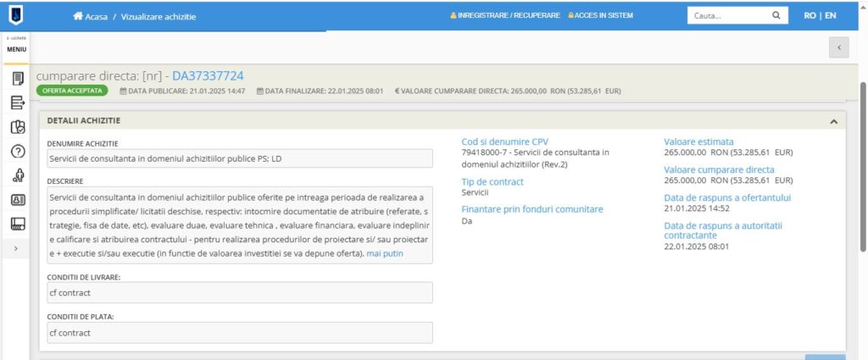Collapse the Detalii Achizitie panel
868x360 pixels.
(x=833, y=122)
